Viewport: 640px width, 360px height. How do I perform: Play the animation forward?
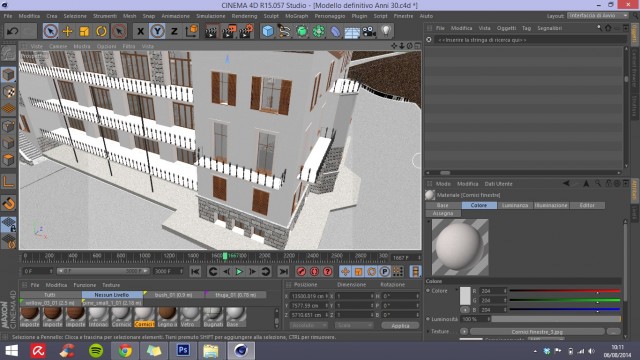click(x=239, y=271)
